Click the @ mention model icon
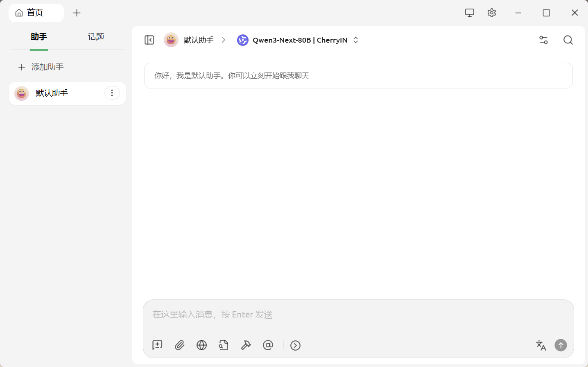The image size is (588, 367). click(x=268, y=345)
